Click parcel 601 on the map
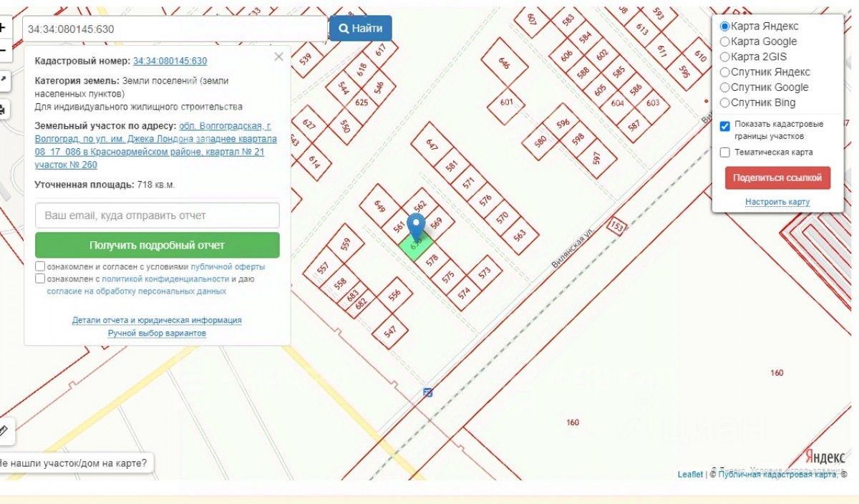This screenshot has height=504, width=859. pyautogui.click(x=507, y=102)
